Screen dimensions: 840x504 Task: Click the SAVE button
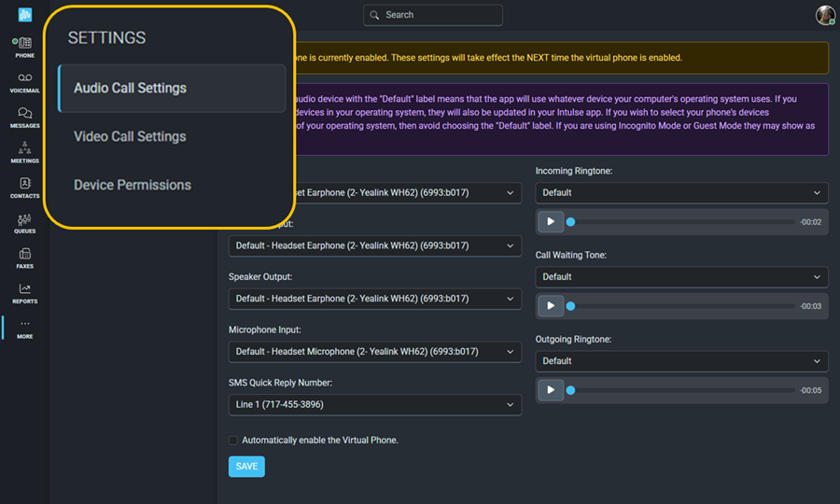[246, 467]
